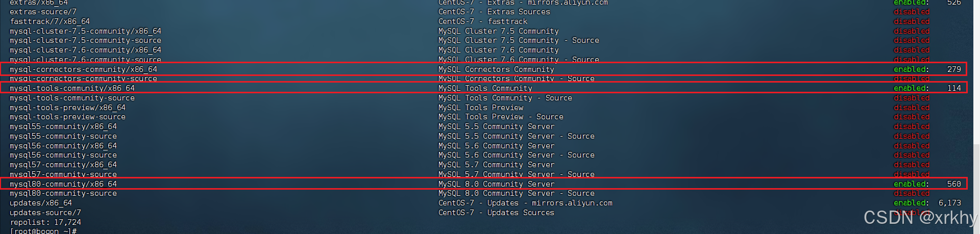Click 'enabled:' status of mysql80-community row
The image size is (980, 234).
click(911, 184)
